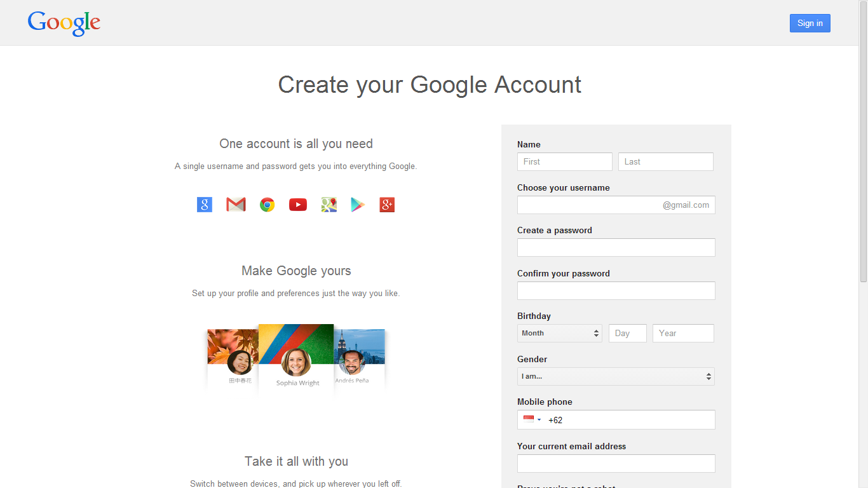Click the Google+ icon

[x=387, y=205]
